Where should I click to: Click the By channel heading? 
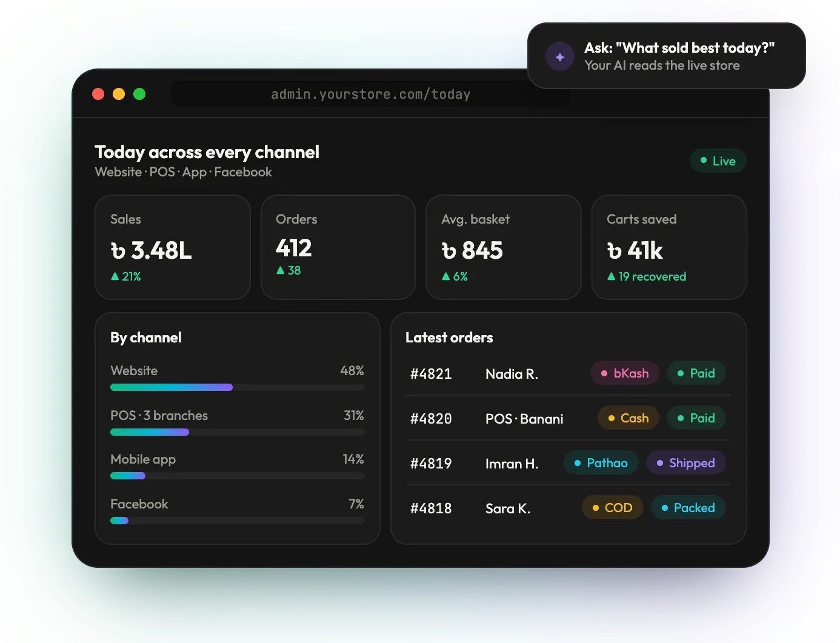tap(146, 338)
